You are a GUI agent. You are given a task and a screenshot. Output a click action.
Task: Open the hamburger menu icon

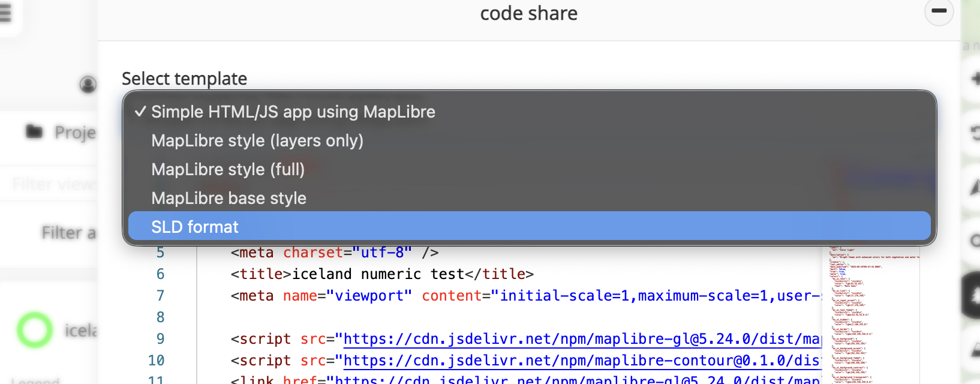(x=5, y=12)
